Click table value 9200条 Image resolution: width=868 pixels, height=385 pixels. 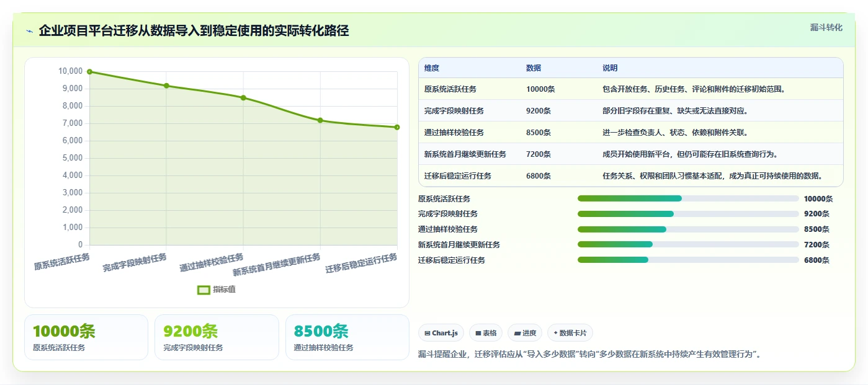pyautogui.click(x=539, y=111)
